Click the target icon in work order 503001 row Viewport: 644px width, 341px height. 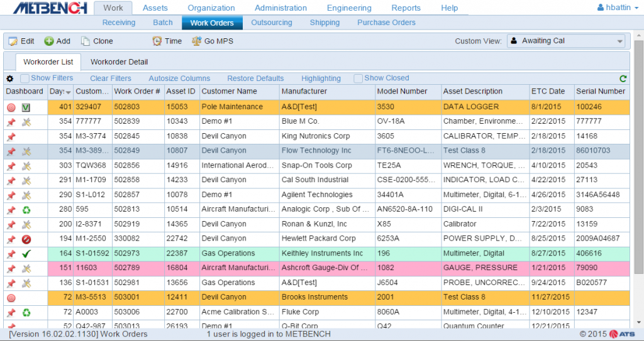pos(11,298)
